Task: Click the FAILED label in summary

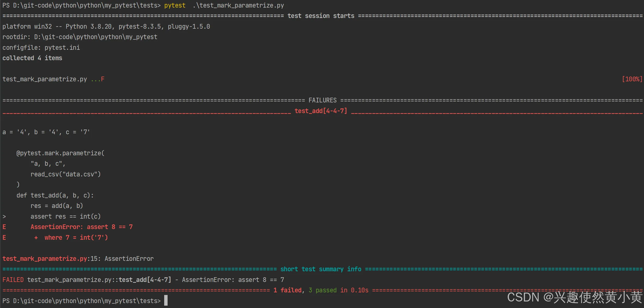Action: [13, 280]
